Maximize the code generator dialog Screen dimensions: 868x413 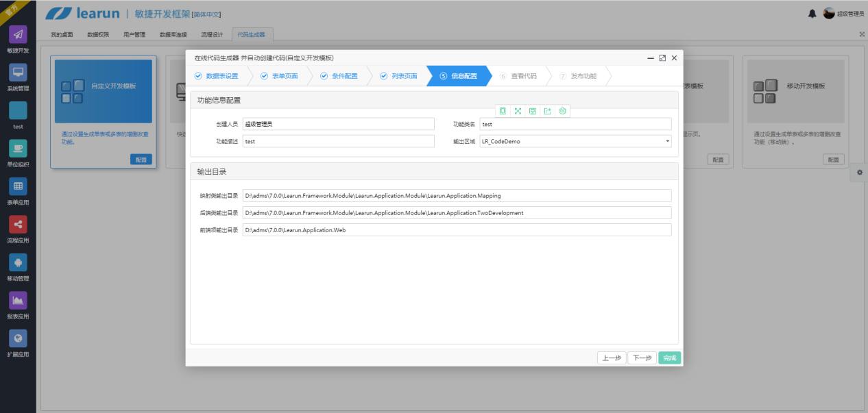662,58
